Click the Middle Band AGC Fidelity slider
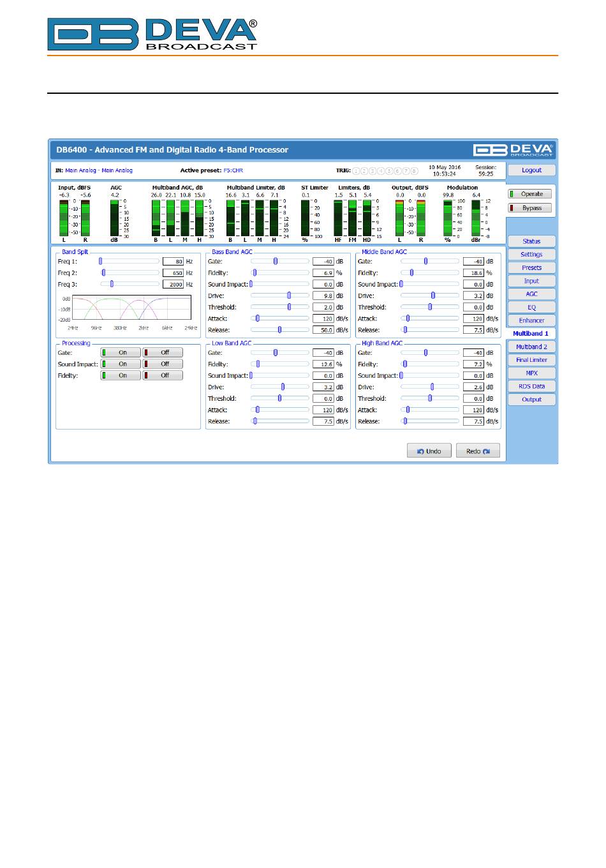This screenshot has width=606, height=868. coord(429,273)
